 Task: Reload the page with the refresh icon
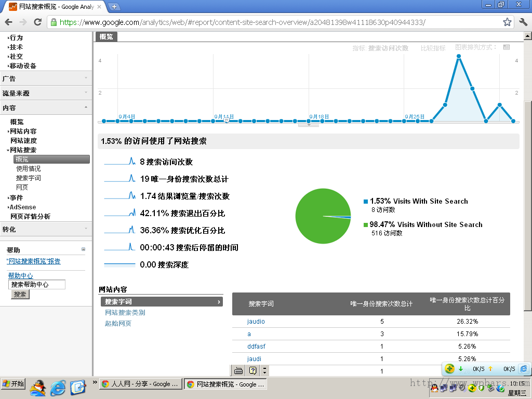pos(37,22)
